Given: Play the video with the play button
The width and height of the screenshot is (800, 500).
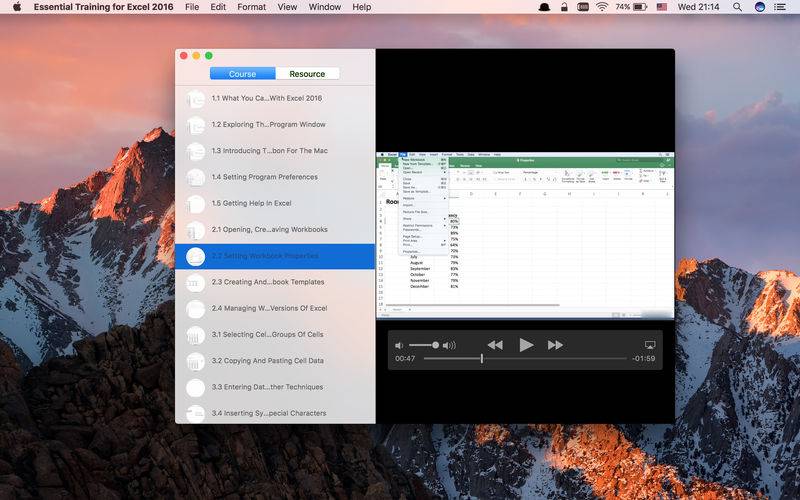Looking at the screenshot, I should click(526, 345).
